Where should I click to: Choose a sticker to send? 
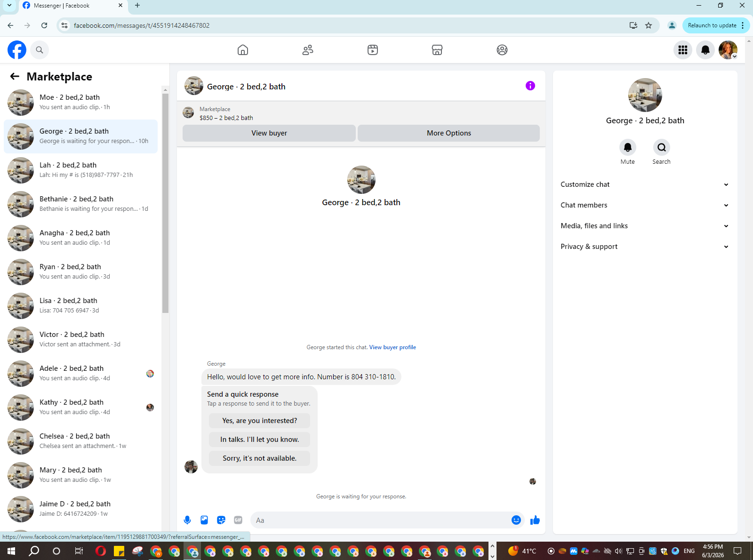(221, 520)
